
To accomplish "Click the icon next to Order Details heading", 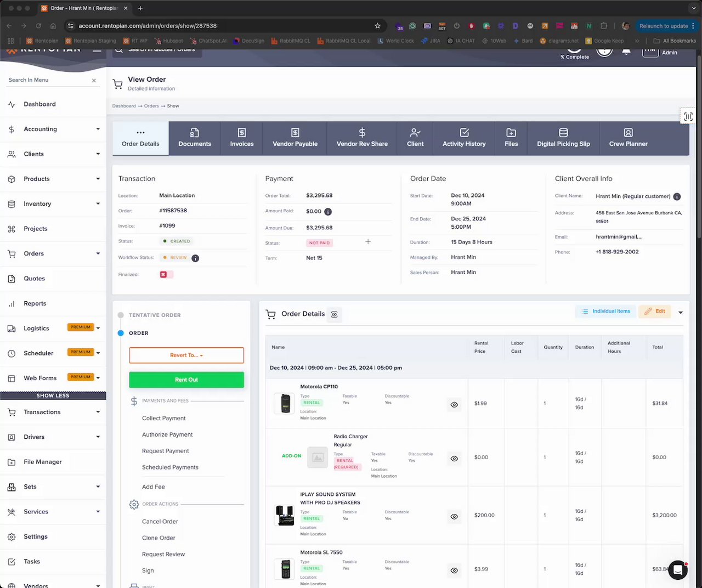I will (x=334, y=314).
